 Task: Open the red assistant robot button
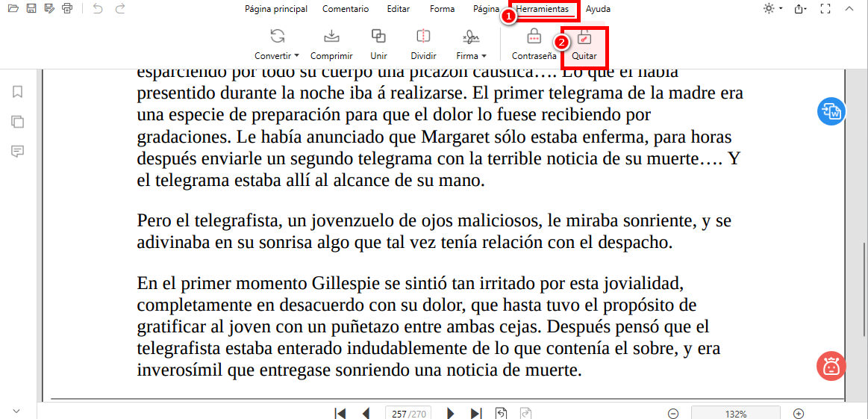pyautogui.click(x=831, y=366)
